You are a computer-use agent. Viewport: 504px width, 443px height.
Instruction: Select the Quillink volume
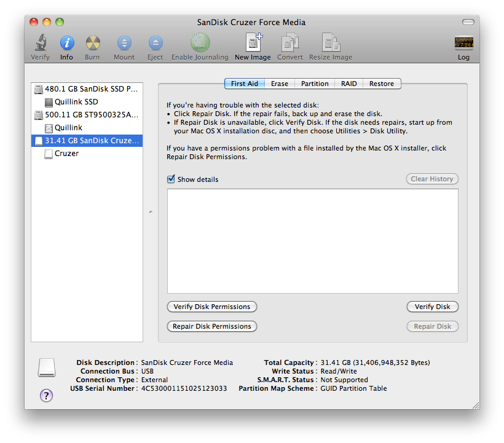[87, 128]
